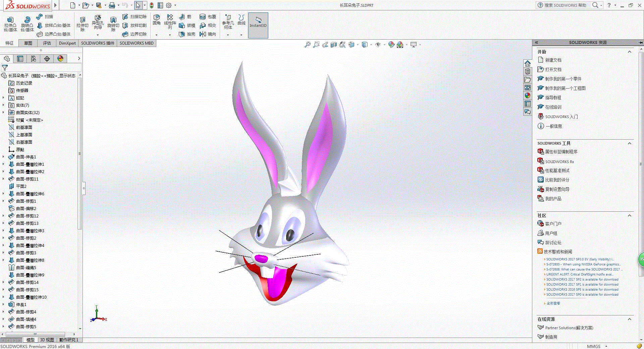Click the Lofted Boss/Base (放样凸台/基体) tool
The image size is (644, 349).
point(54,25)
